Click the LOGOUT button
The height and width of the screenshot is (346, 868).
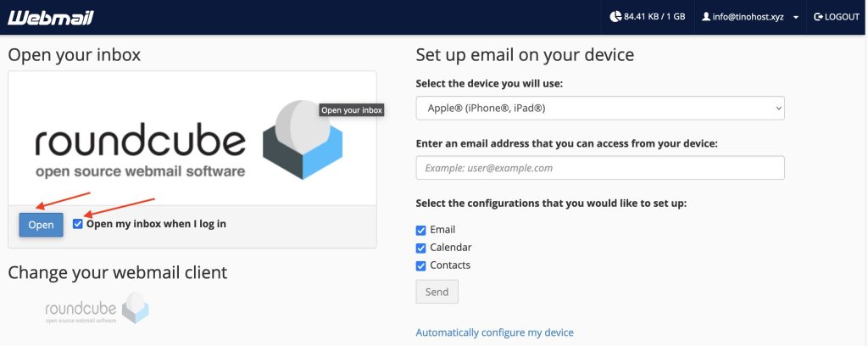point(837,17)
